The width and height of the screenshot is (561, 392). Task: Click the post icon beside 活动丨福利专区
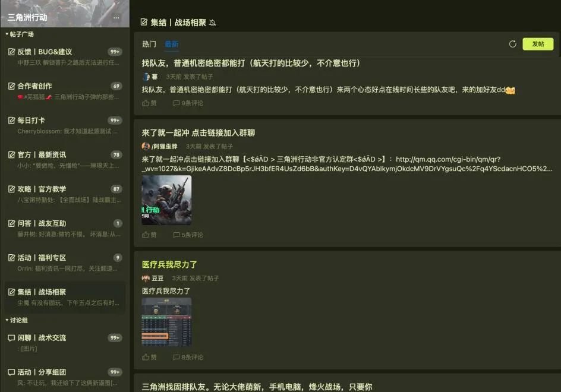(x=11, y=258)
